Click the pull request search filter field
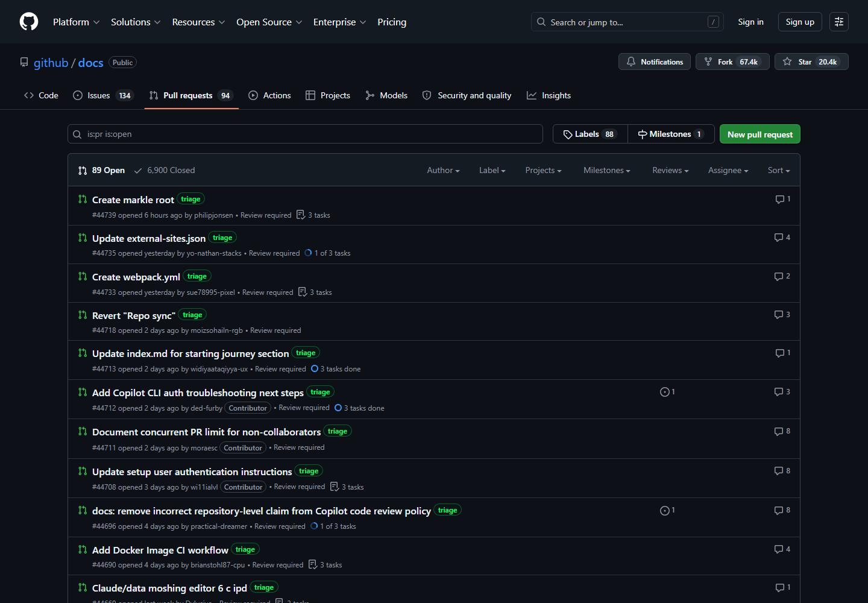 (305, 134)
